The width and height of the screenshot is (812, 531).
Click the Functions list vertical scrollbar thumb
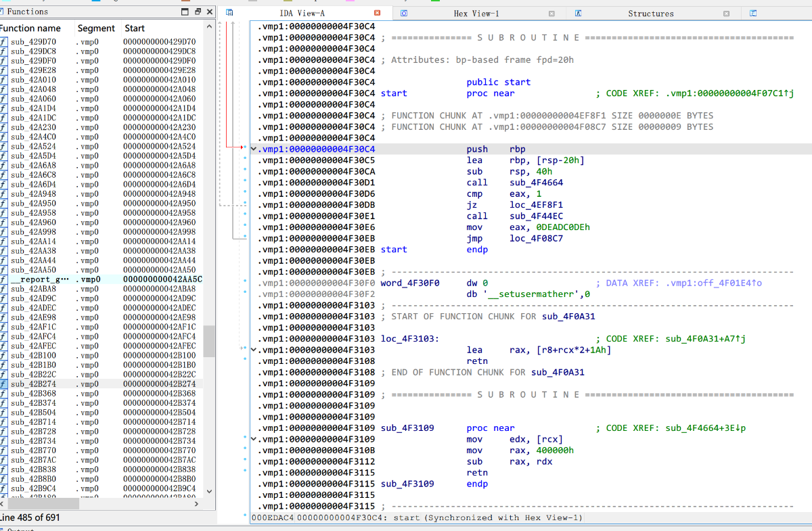point(209,341)
